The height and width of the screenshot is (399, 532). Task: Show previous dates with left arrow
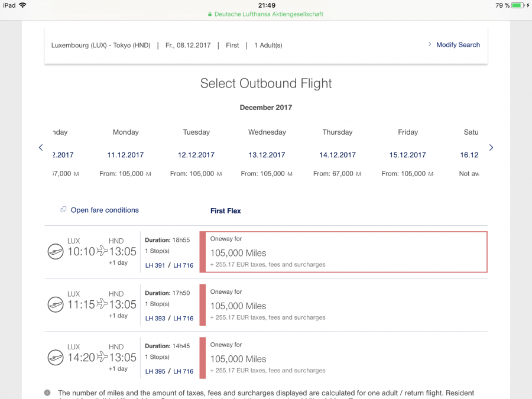[41, 148]
